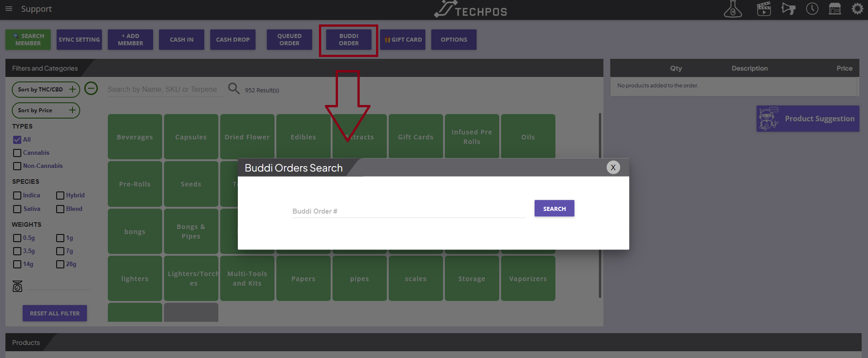Check the Hybrid species checkbox

click(60, 196)
